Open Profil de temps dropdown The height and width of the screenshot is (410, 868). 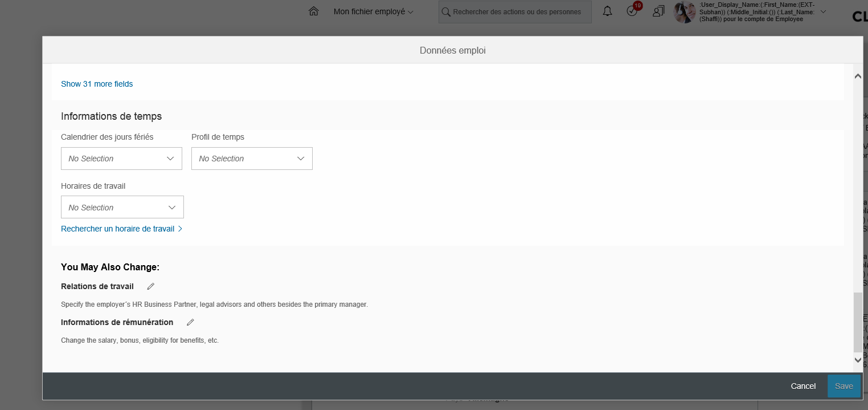tap(252, 159)
